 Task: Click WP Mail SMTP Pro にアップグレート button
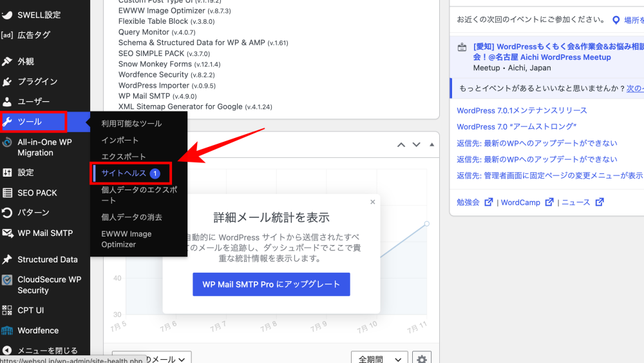click(271, 284)
